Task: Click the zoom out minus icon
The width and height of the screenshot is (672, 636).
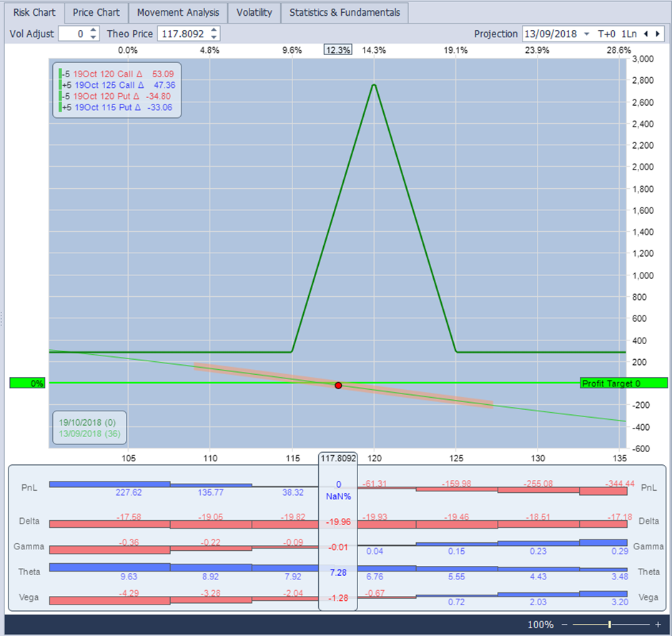Action: (563, 625)
